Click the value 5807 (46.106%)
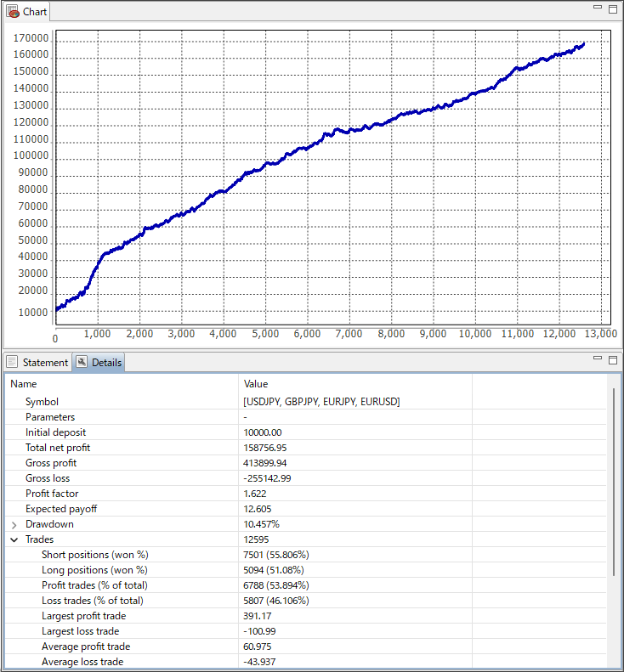This screenshot has height=672, width=624. click(275, 601)
